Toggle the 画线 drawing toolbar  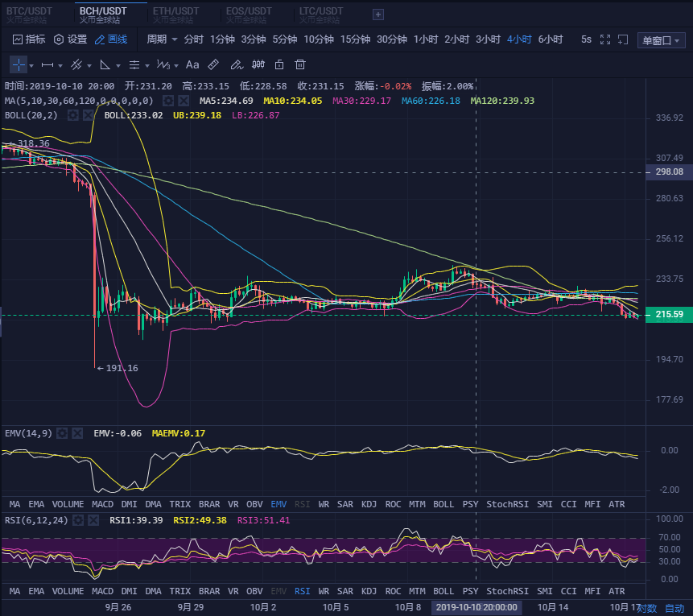click(111, 39)
